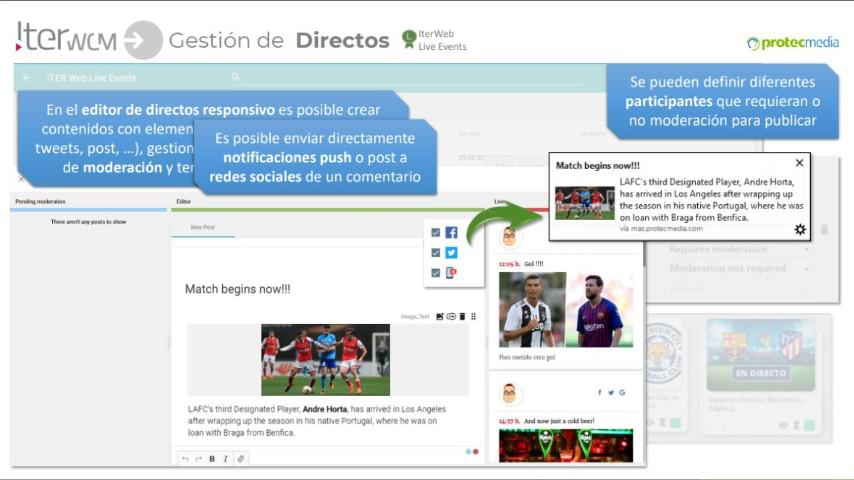Image resolution: width=854 pixels, height=480 pixels.
Task: Click the EN DIRECTO button on match card
Action: [x=762, y=372]
